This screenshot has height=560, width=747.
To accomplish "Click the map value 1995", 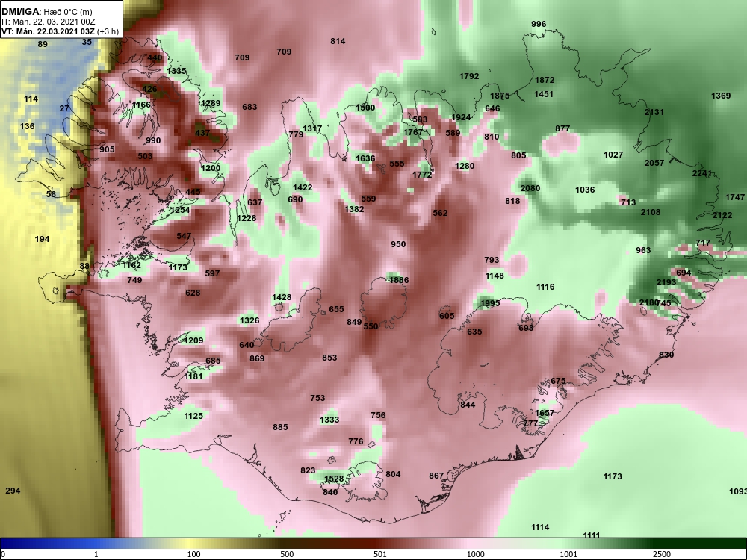I will [490, 303].
